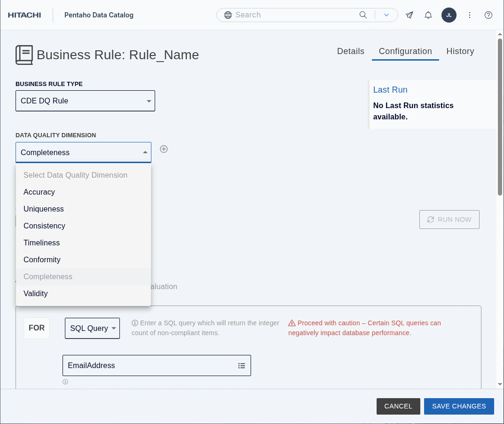Select Accuracy from the dimension list
The image size is (504, 424).
pos(39,192)
